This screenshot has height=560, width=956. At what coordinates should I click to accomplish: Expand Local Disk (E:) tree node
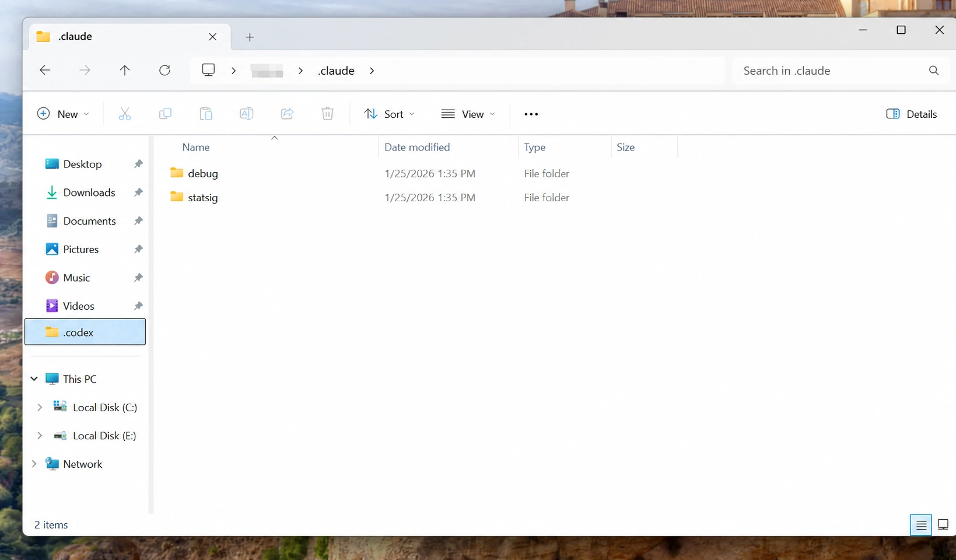pyautogui.click(x=40, y=436)
